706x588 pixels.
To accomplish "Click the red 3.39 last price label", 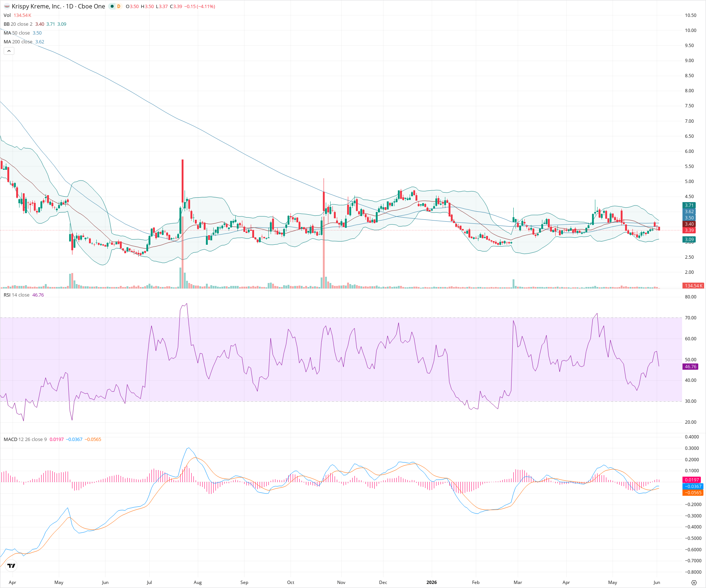I will (689, 230).
